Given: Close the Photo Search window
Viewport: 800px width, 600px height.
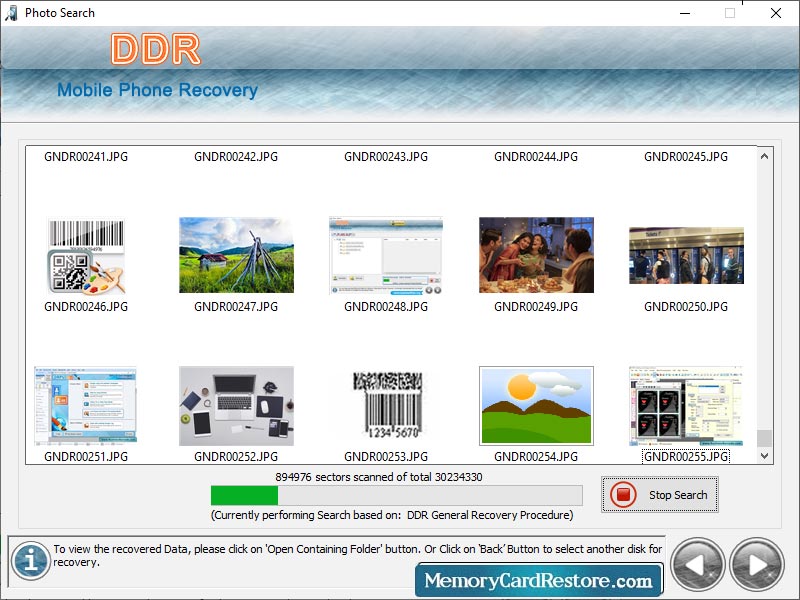Looking at the screenshot, I should [x=776, y=13].
